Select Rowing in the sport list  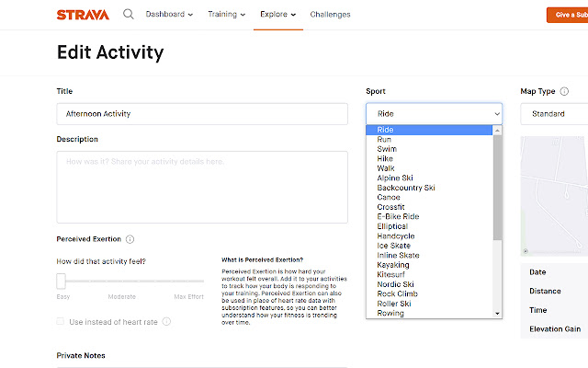pyautogui.click(x=429, y=313)
